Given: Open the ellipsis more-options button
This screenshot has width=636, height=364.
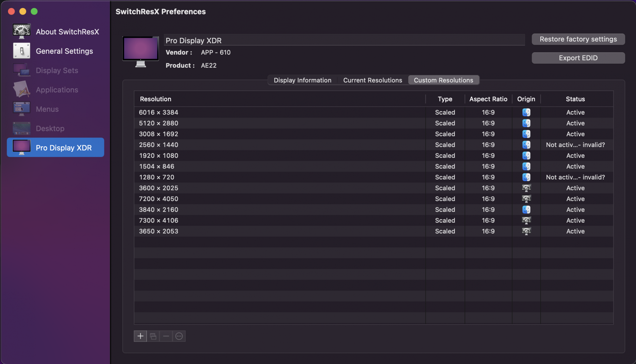Looking at the screenshot, I should point(179,336).
